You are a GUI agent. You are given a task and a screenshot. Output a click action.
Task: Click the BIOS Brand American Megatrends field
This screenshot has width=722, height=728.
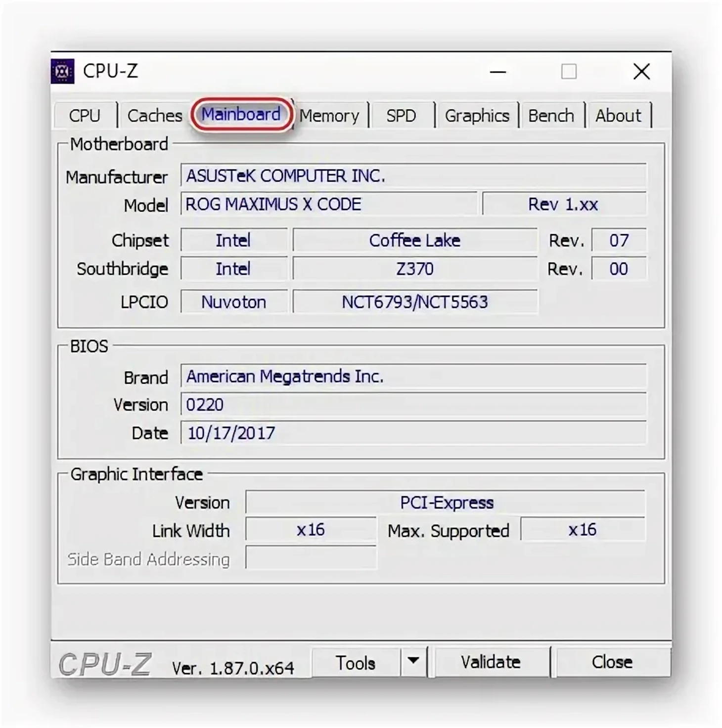(413, 377)
